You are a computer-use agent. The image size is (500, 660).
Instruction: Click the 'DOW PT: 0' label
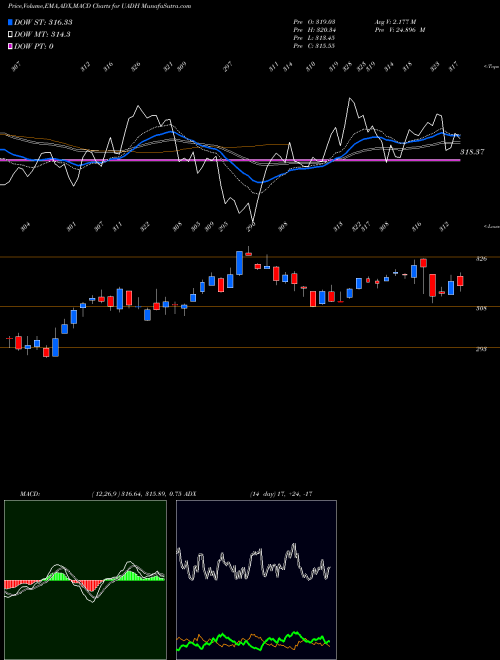pyautogui.click(x=33, y=46)
